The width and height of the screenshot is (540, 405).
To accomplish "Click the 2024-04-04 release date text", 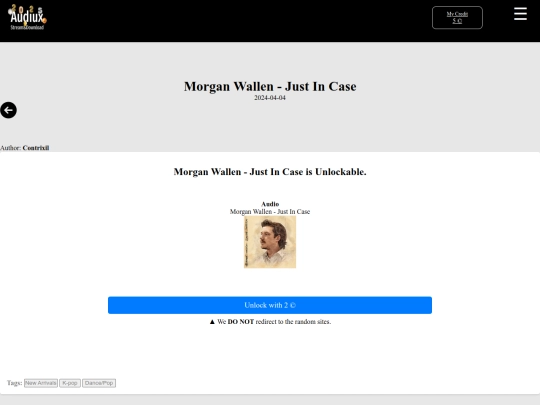I will tap(270, 98).
